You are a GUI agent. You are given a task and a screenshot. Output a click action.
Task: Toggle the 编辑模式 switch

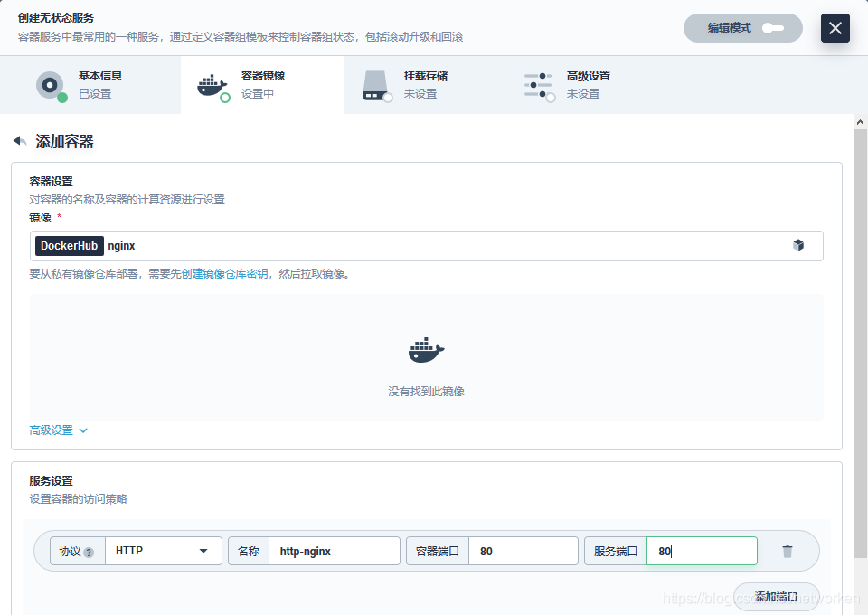pyautogui.click(x=773, y=28)
